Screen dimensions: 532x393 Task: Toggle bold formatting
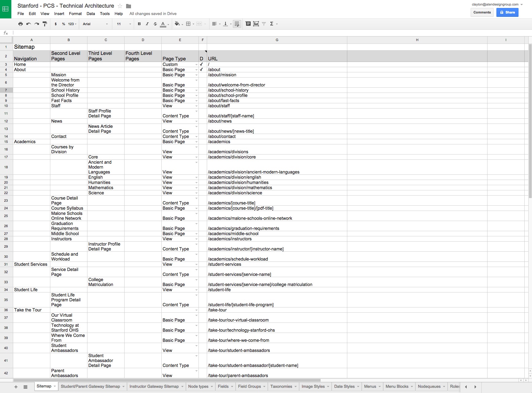coord(139,24)
